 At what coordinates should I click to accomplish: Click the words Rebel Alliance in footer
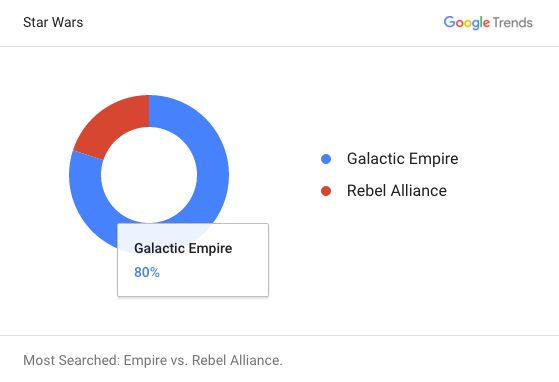236,360
